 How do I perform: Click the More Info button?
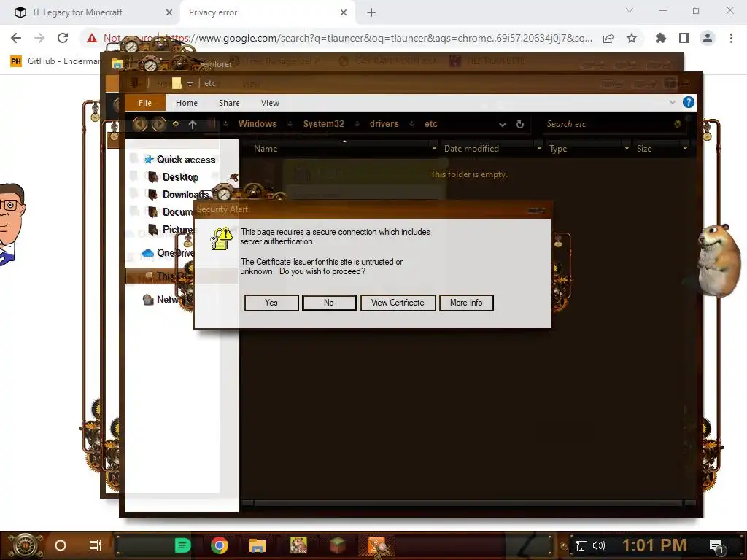coord(466,303)
